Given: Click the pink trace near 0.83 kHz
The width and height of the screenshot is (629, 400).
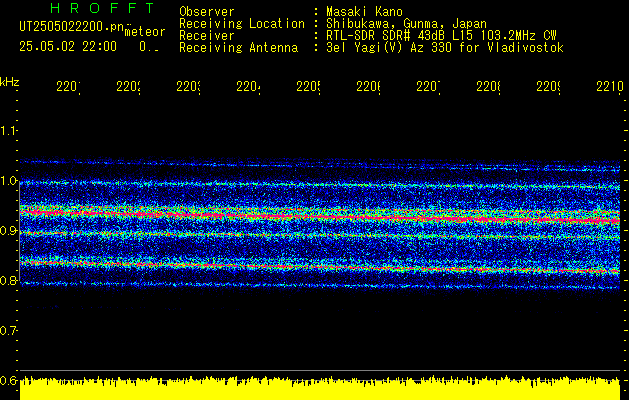Looking at the screenshot, I should coord(320,267).
